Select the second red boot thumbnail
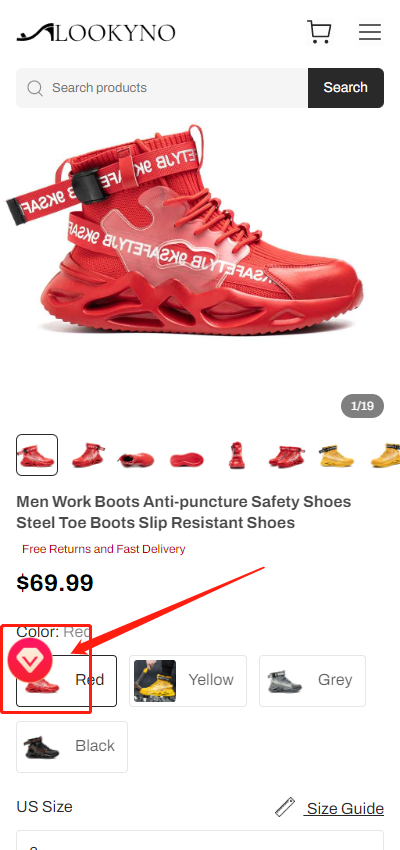The height and width of the screenshot is (850, 400). [x=88, y=455]
